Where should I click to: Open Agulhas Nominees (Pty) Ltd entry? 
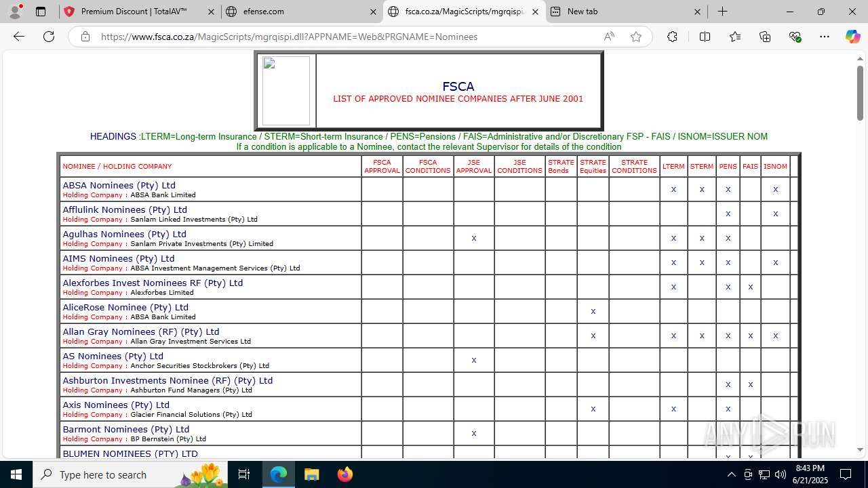tap(124, 234)
